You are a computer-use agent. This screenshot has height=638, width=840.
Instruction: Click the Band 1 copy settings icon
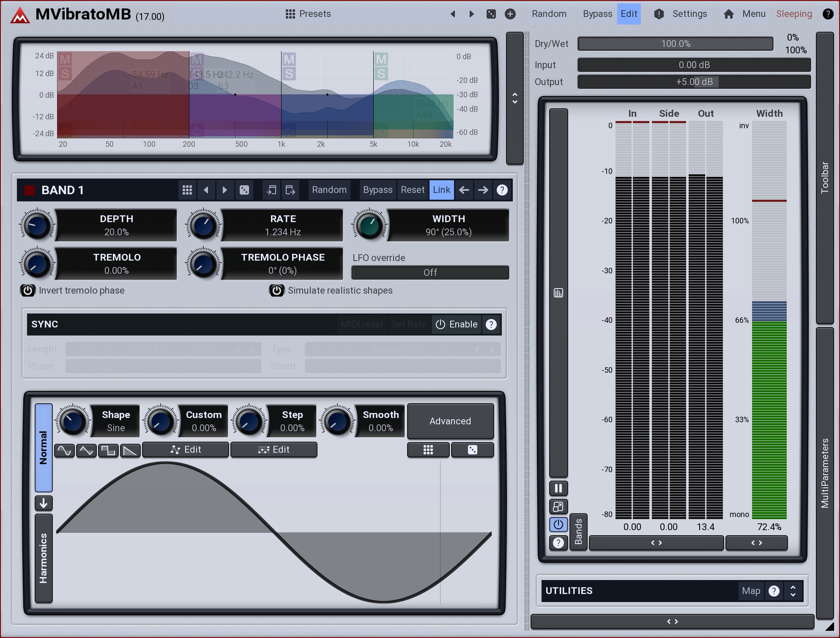pos(271,190)
